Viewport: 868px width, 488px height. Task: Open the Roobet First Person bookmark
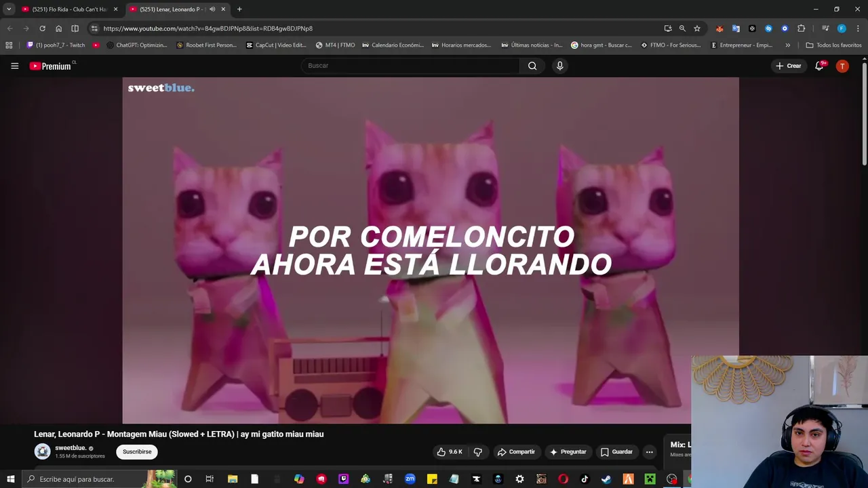pyautogui.click(x=206, y=45)
